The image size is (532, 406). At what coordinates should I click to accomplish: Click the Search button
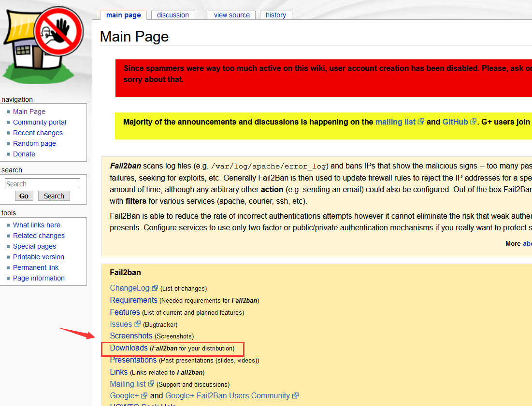[54, 196]
